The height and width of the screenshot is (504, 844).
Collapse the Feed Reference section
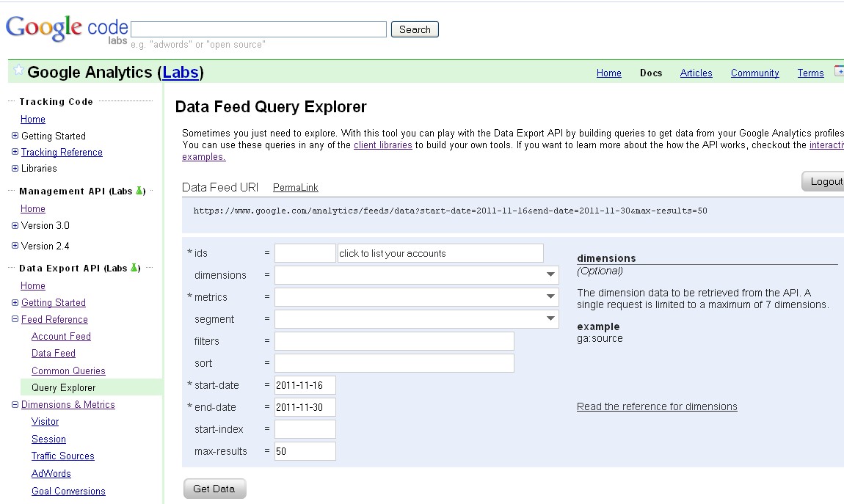[x=15, y=319]
